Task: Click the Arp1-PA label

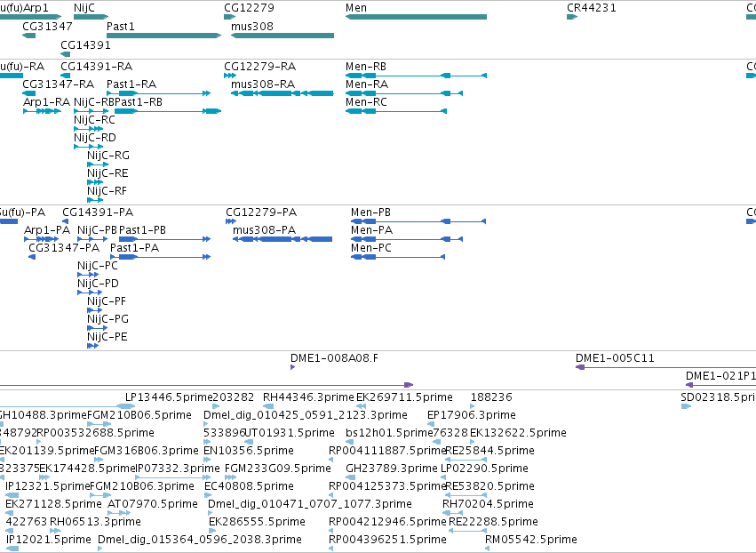Action: (x=47, y=230)
